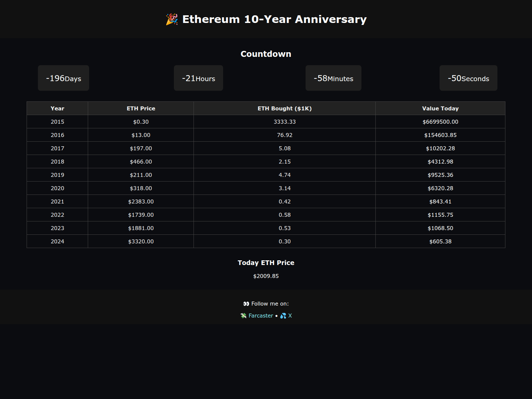This screenshot has width=532, height=399.
Task: Click the Follow me on label
Action: [x=270, y=304]
